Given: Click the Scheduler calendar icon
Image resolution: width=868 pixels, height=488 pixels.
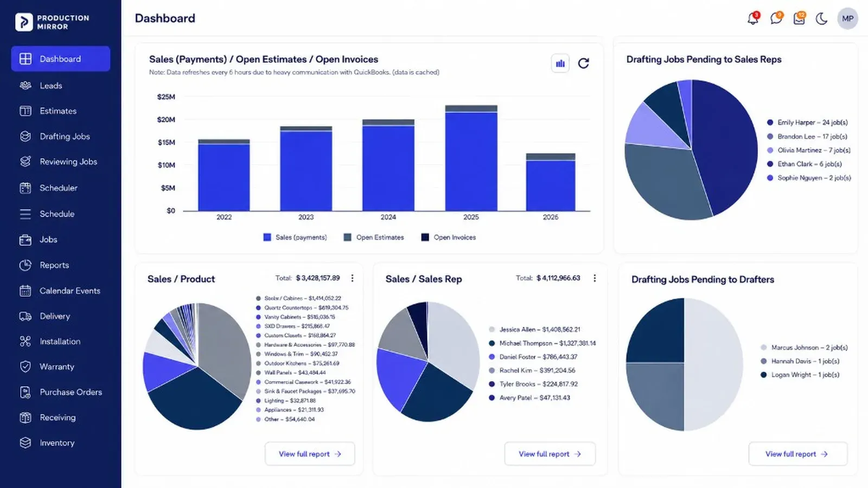Looking at the screenshot, I should tap(25, 188).
